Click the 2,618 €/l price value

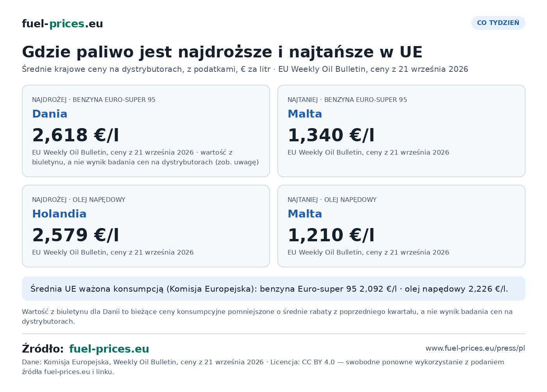point(75,135)
